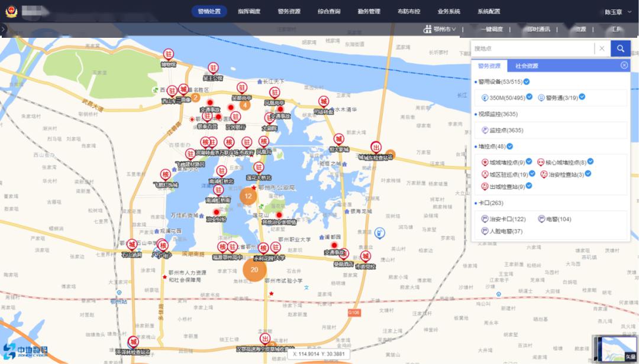
Task: Open the 业务系统 menu
Action: 448,11
